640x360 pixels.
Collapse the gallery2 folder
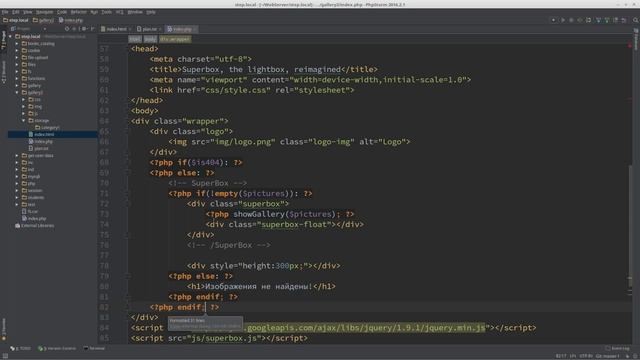coord(17,93)
